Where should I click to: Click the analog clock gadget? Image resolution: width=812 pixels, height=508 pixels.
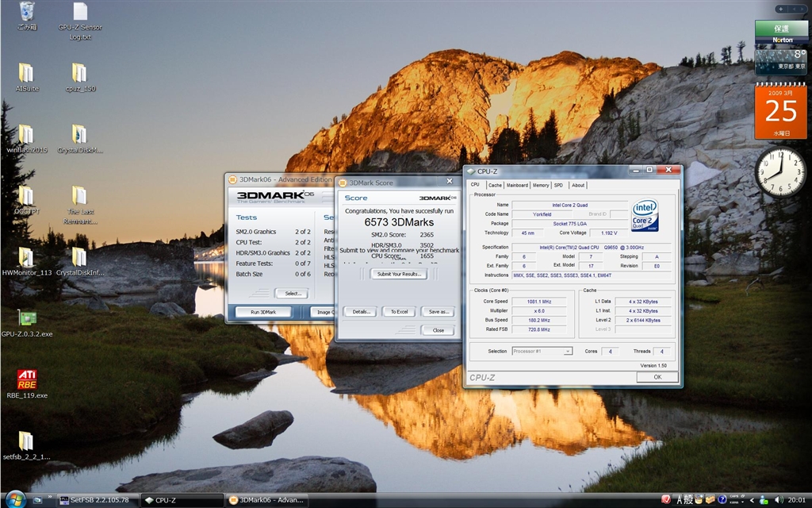click(780, 171)
